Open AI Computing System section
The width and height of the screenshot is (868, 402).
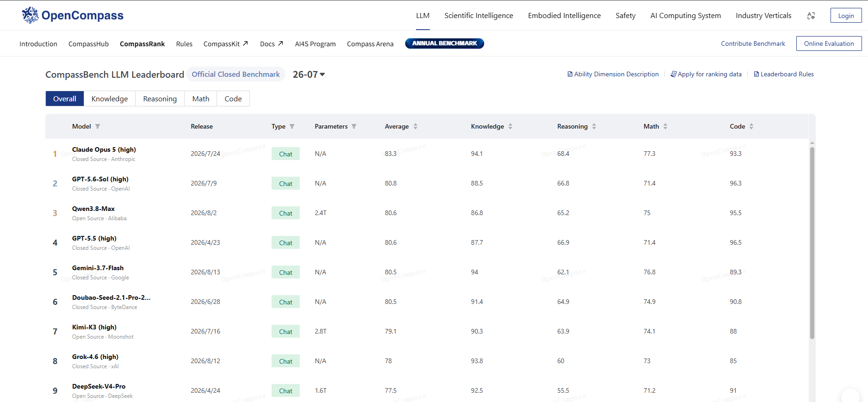686,15
